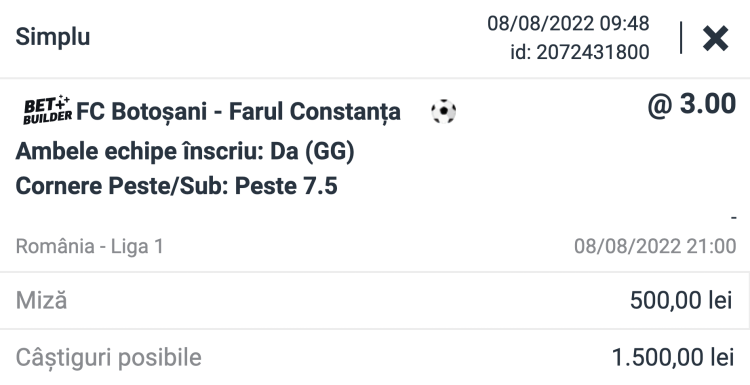Select the Ambele echipe înscriu: Da (GG) selection

click(x=185, y=151)
